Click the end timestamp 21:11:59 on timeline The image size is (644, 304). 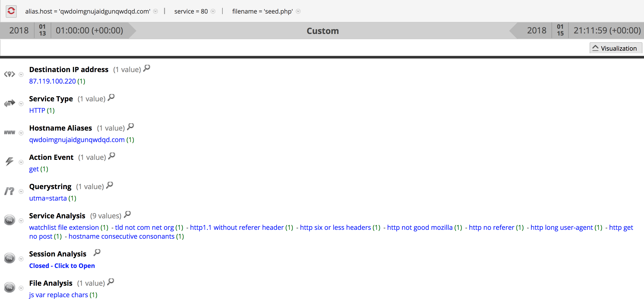(606, 30)
